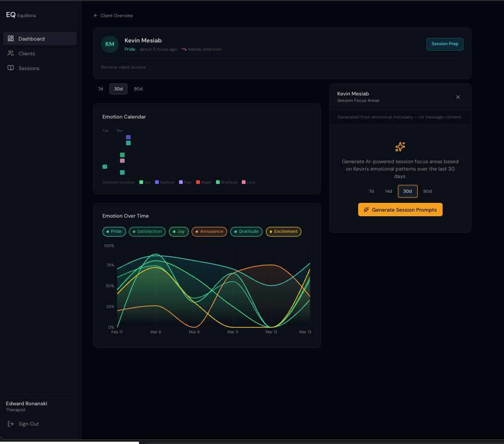This screenshot has width=504, height=444.
Task: Click the KM avatar circle
Action: click(x=110, y=44)
